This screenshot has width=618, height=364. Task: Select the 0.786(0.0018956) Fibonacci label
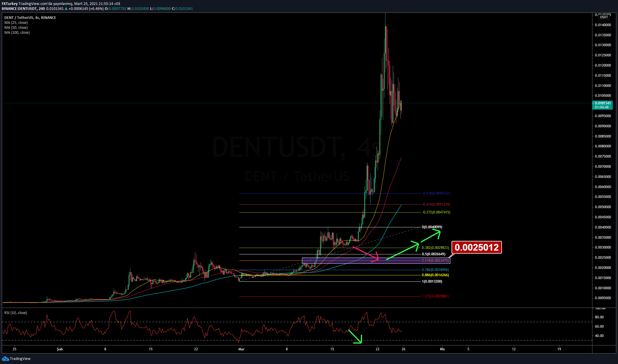pos(435,270)
